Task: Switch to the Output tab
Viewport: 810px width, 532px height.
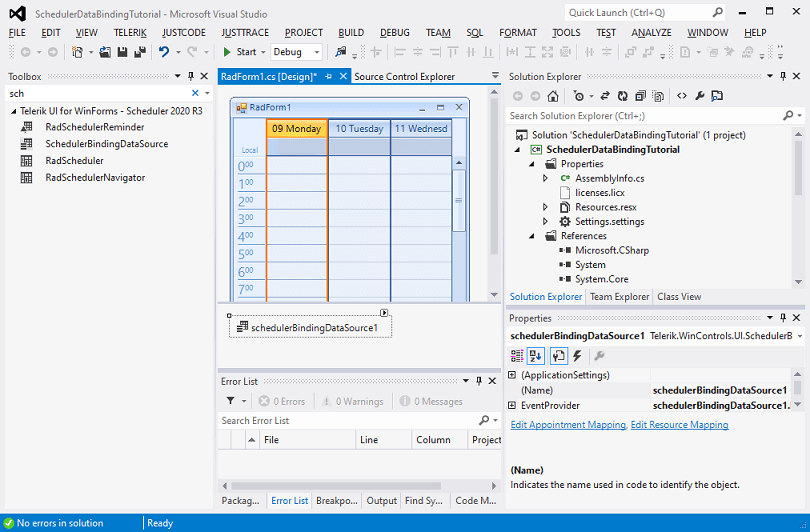Action: coord(381,500)
